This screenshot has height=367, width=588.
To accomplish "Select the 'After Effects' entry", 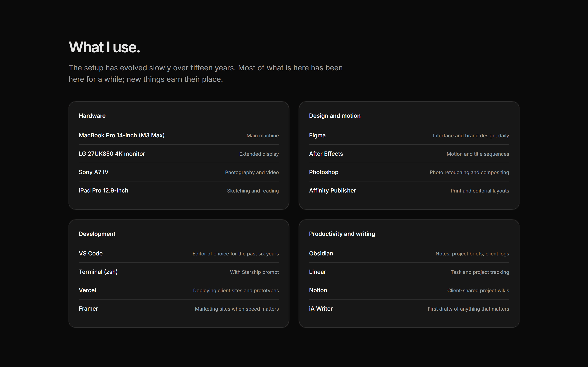I will tap(326, 154).
